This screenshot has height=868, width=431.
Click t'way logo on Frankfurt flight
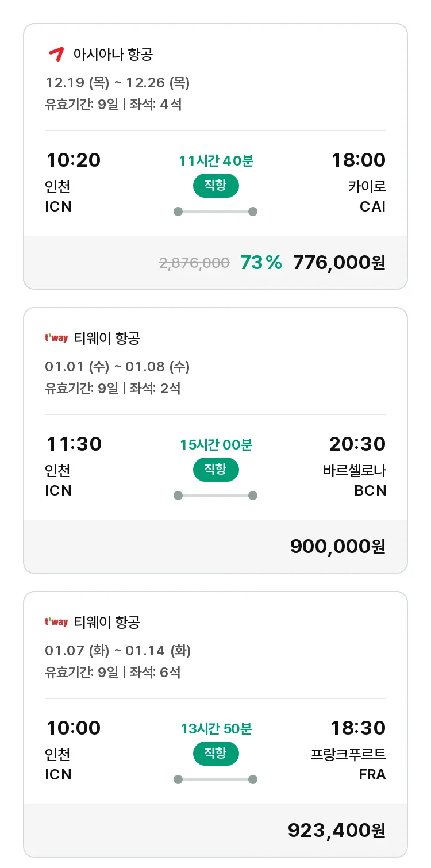tap(56, 622)
